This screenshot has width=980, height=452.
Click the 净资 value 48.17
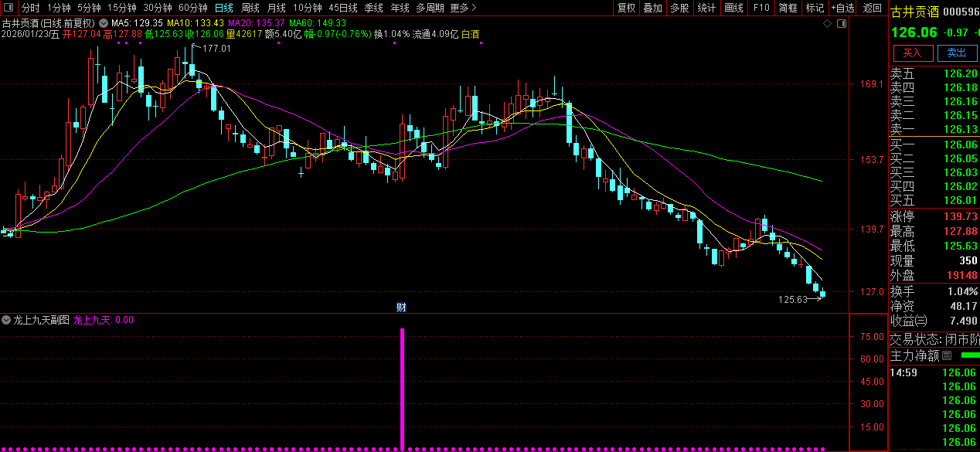tap(964, 306)
